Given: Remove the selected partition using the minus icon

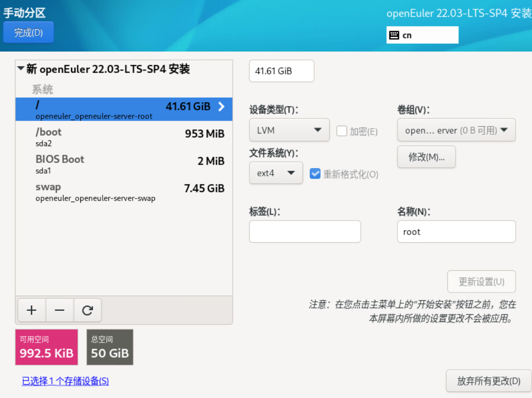Looking at the screenshot, I should click(x=59, y=310).
